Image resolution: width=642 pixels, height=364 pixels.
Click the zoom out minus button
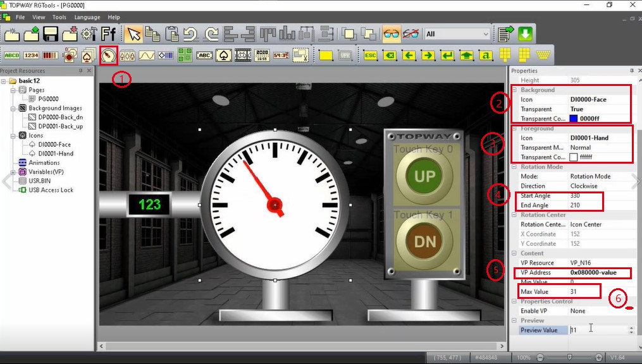coord(540,358)
